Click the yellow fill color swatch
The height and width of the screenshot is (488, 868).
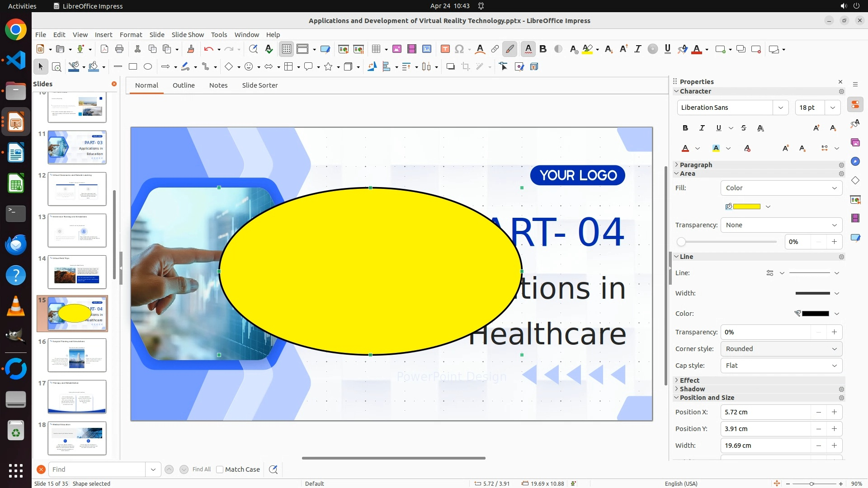pyautogui.click(x=746, y=206)
